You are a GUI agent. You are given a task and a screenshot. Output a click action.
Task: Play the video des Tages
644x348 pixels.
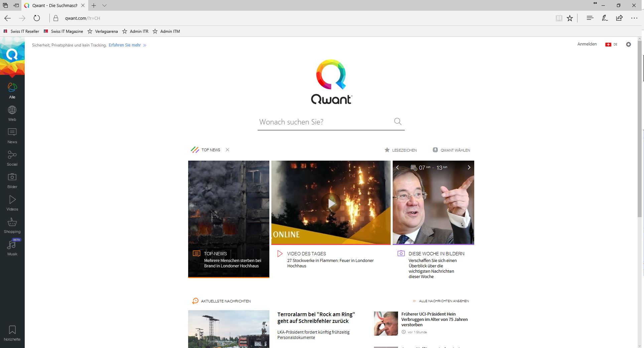pos(331,203)
